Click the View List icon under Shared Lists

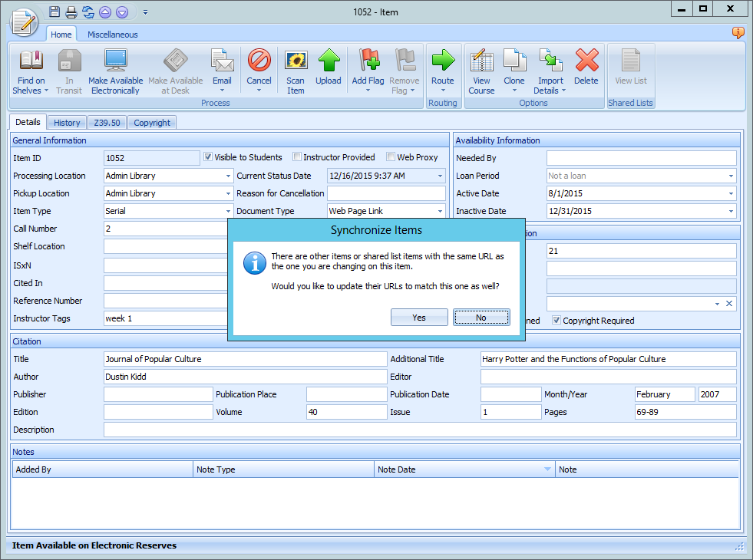tap(630, 69)
